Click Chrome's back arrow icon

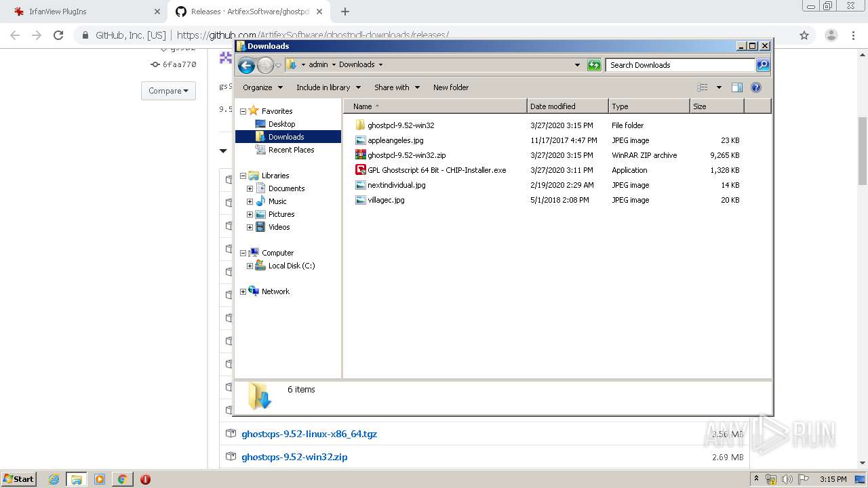[x=15, y=35]
